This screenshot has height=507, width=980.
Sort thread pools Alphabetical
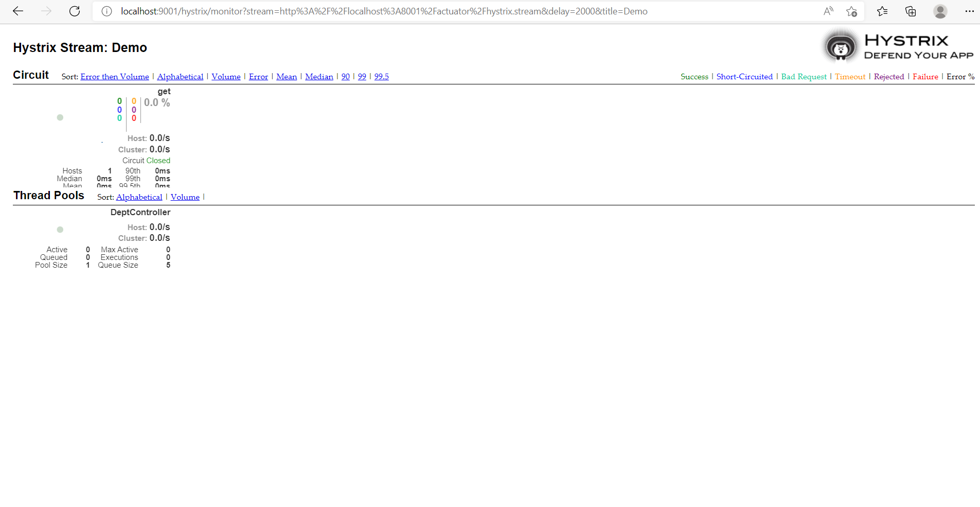(x=139, y=197)
